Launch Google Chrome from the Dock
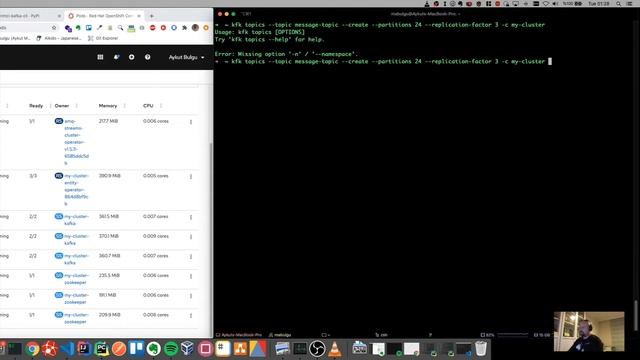The image size is (640, 360). [32, 349]
